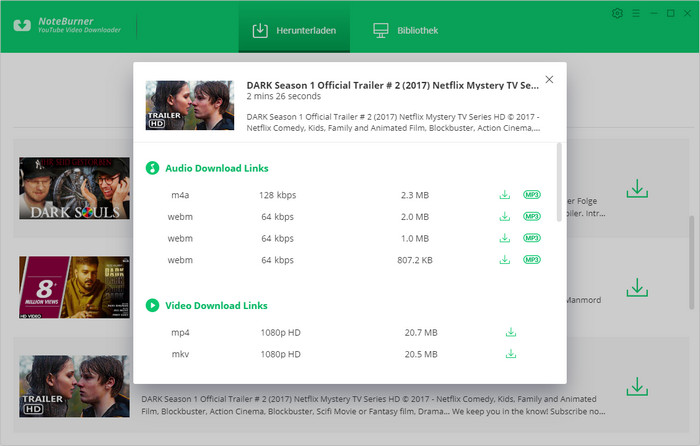Click the main list vertical scrollbar

[692, 263]
